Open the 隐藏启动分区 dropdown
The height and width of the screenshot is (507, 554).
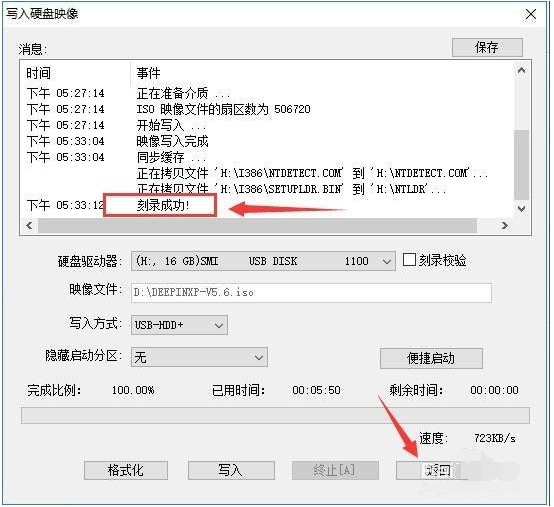point(199,357)
